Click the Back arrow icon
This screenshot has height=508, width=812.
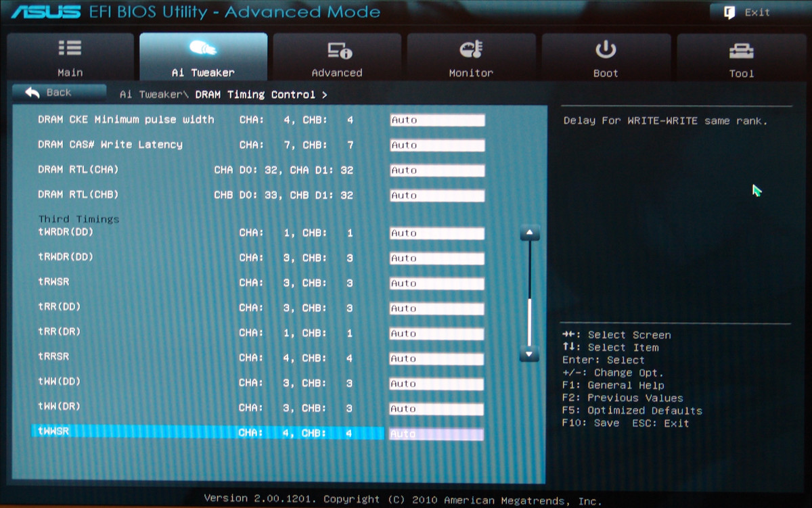(x=32, y=93)
